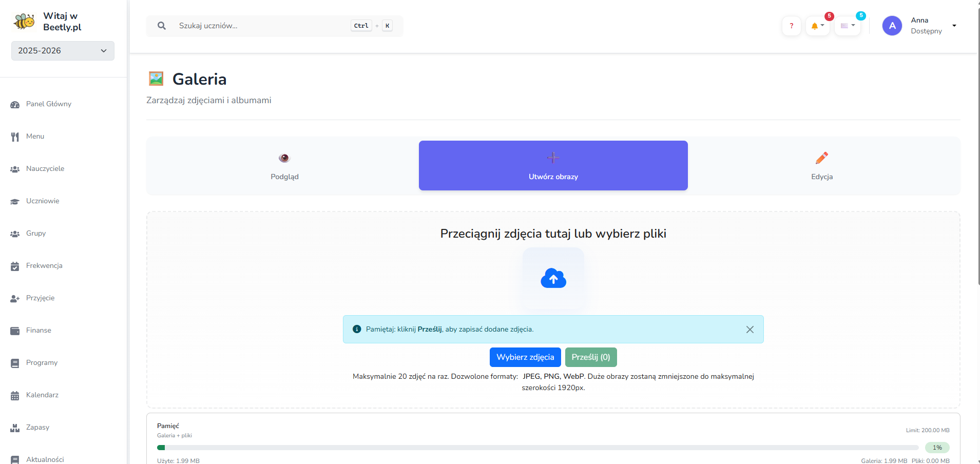Open the flag language dropdown with badge
Viewport: 980px width, 464px height.
coord(847,26)
